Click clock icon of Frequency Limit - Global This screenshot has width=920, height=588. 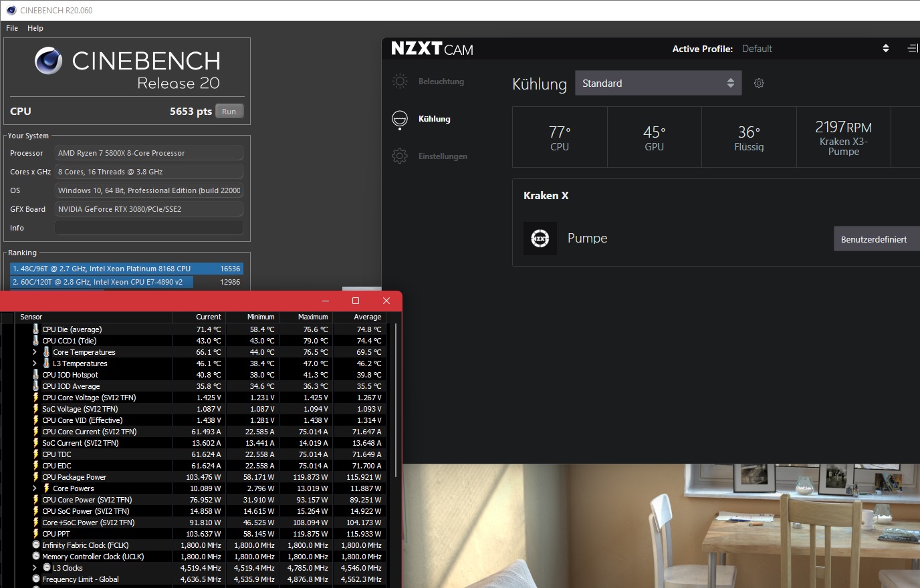(36, 579)
